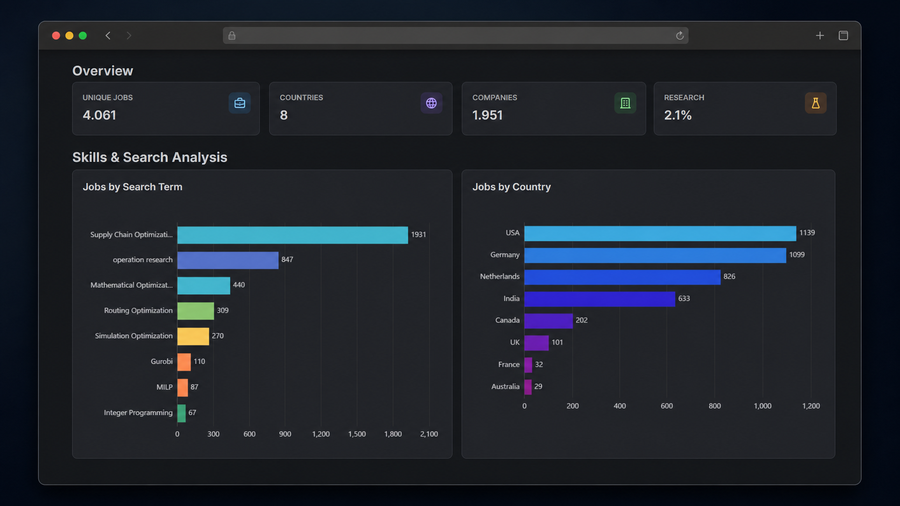Close the window with the red button
Screen dimensions: 900x506
pos(56,36)
